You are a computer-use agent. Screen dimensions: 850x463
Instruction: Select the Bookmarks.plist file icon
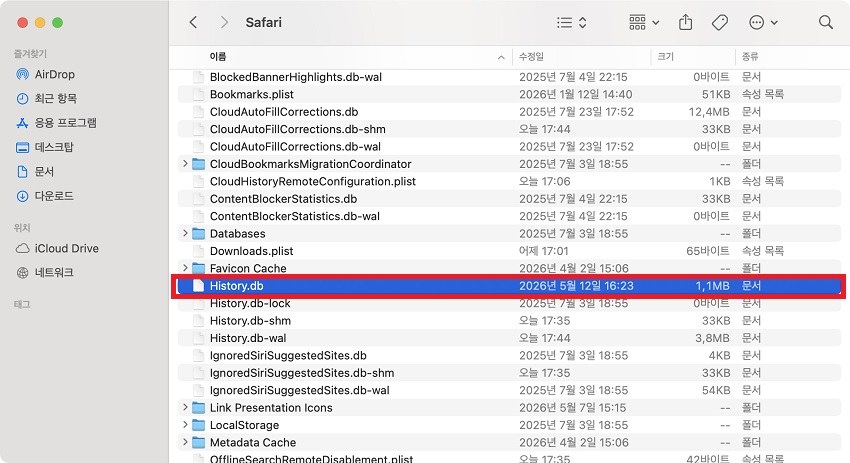pyautogui.click(x=198, y=94)
